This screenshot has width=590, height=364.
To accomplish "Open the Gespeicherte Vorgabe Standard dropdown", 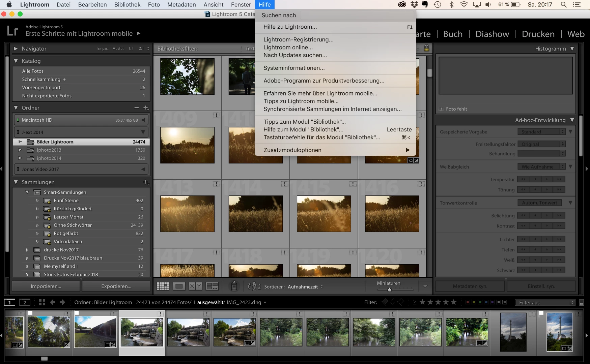I will click(x=541, y=132).
